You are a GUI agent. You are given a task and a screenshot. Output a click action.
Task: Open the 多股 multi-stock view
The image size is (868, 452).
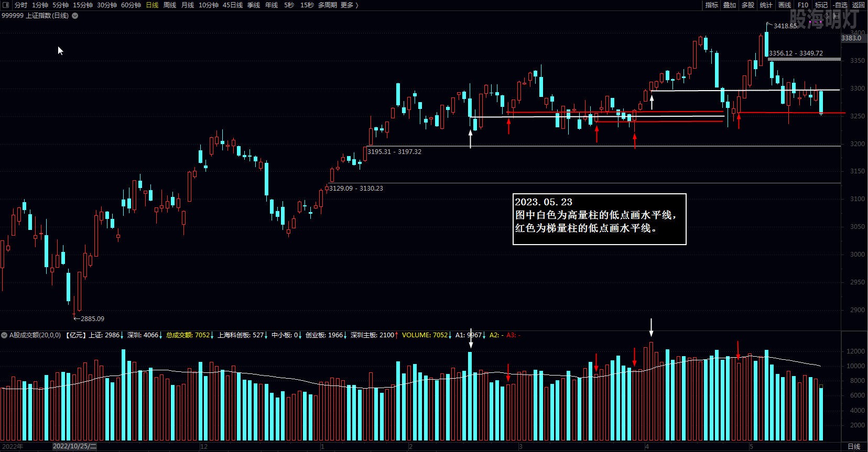coord(748,5)
